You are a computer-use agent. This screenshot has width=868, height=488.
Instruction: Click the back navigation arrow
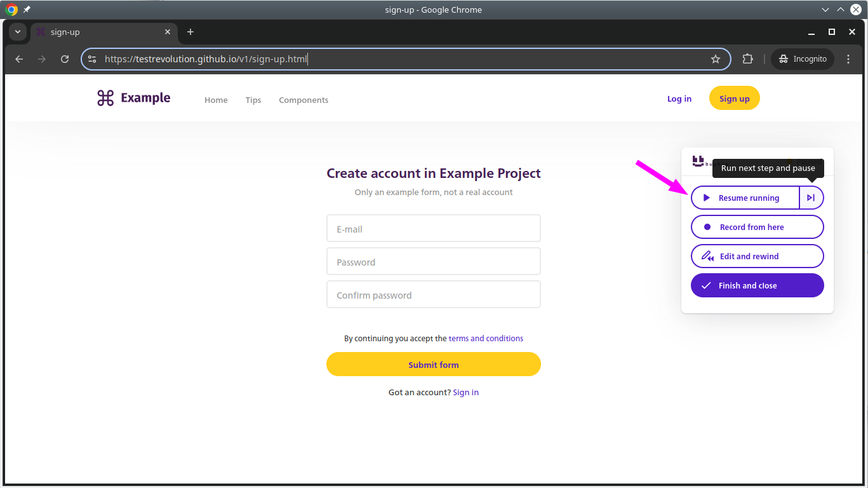coord(19,59)
